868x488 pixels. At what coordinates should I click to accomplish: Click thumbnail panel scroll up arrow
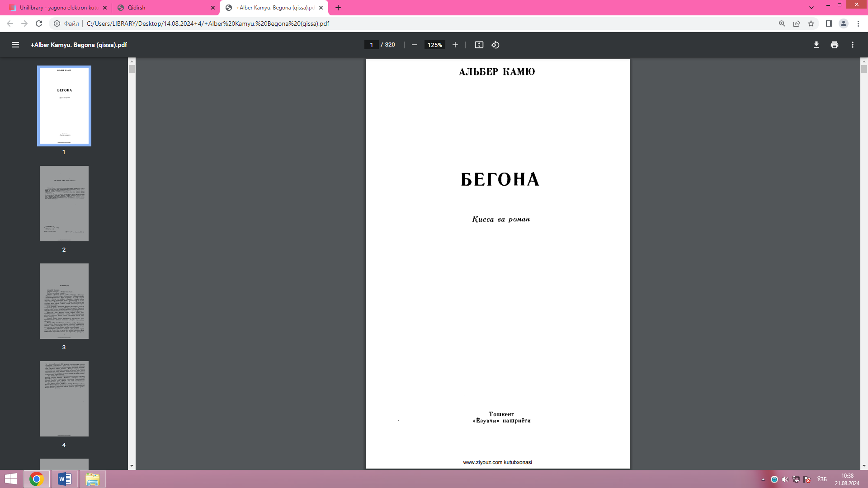point(132,61)
